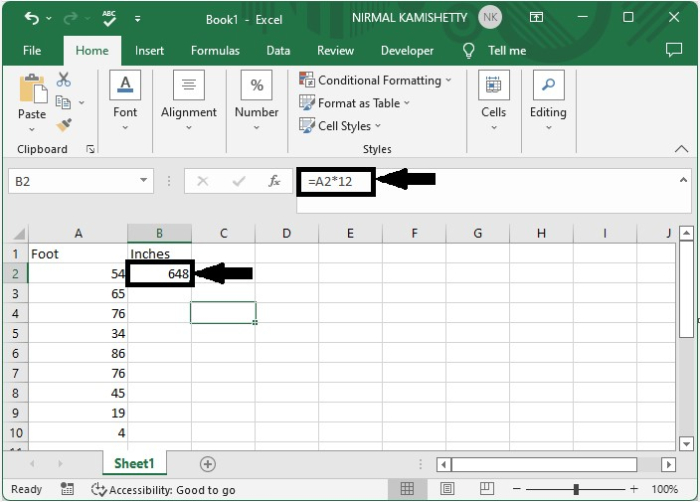Click the Undo arrow in the title bar
The image size is (700, 502).
tap(31, 18)
